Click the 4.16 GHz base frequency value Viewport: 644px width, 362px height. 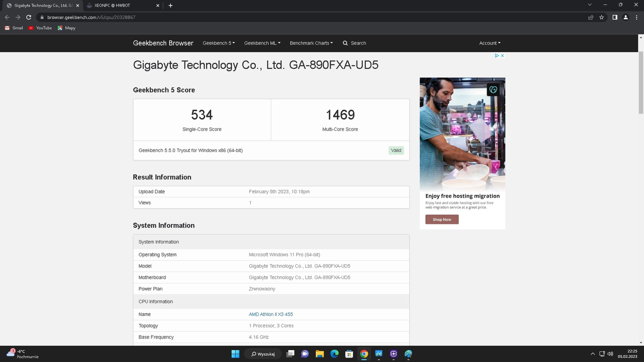(x=259, y=337)
